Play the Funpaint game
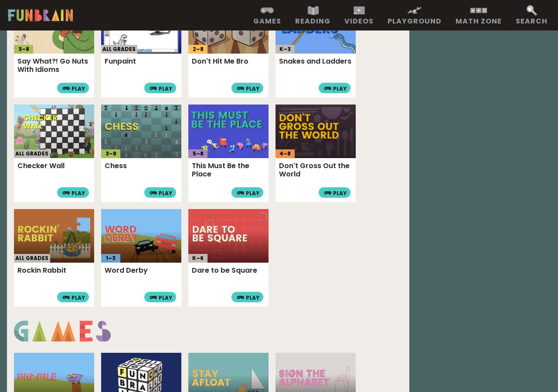The width and height of the screenshot is (558, 392). pyautogui.click(x=160, y=88)
